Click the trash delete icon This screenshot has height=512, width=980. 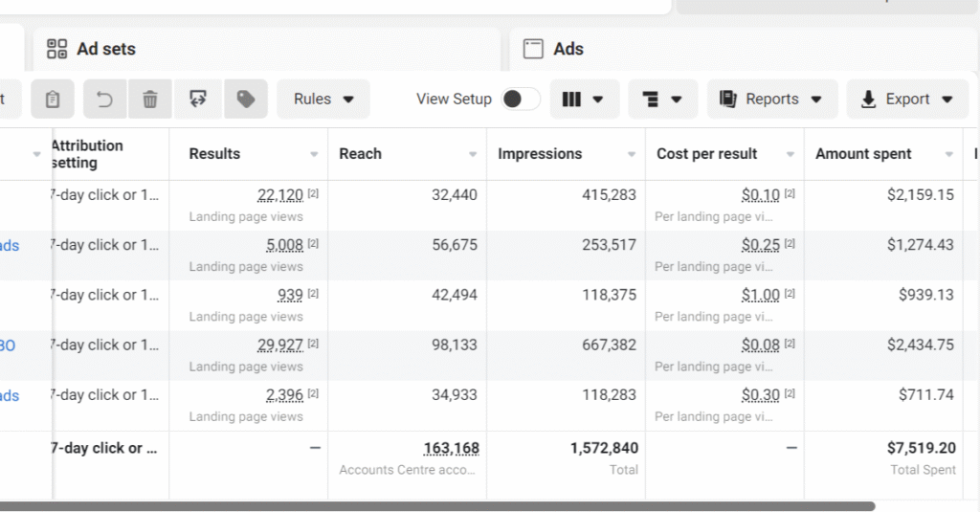point(150,99)
